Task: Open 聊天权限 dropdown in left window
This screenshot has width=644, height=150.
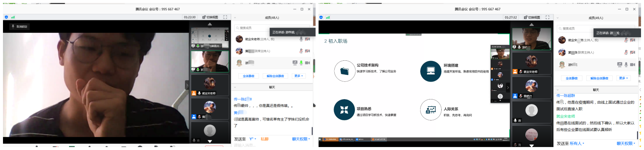Action: [301, 139]
